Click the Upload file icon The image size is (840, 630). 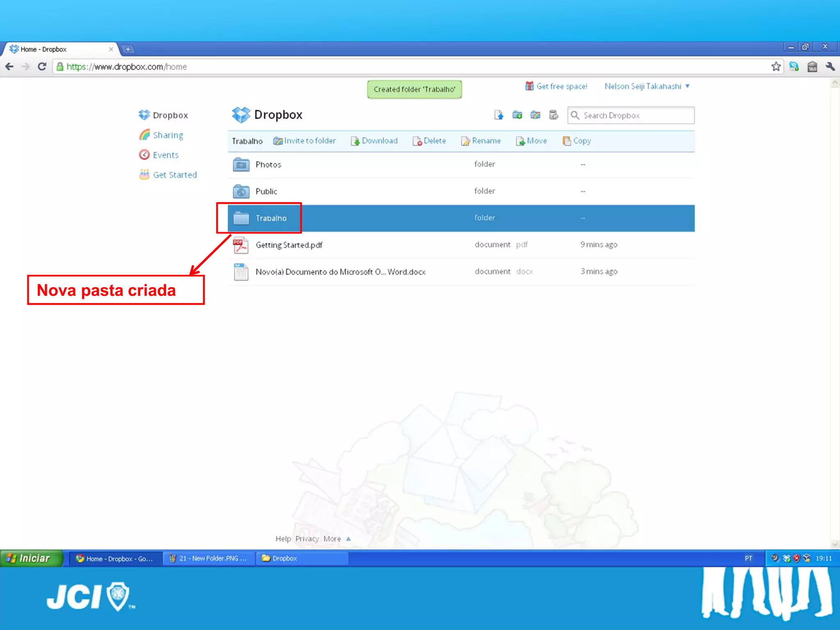[x=499, y=115]
